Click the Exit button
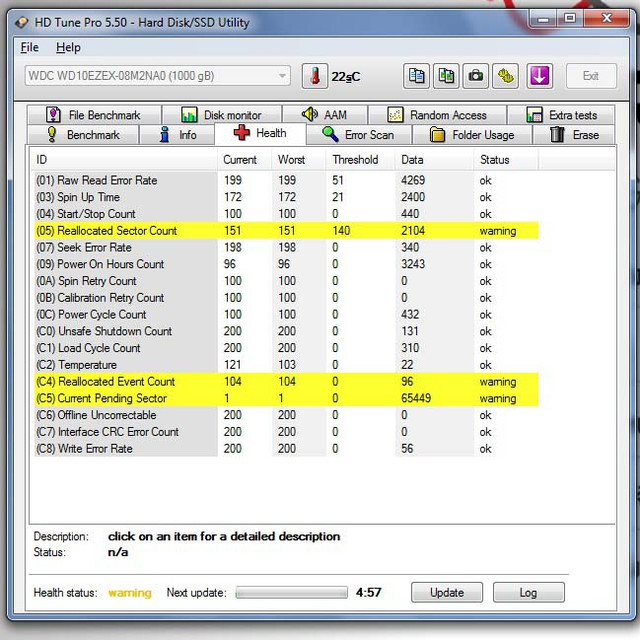Viewport: 640px width, 640px height. [x=591, y=76]
